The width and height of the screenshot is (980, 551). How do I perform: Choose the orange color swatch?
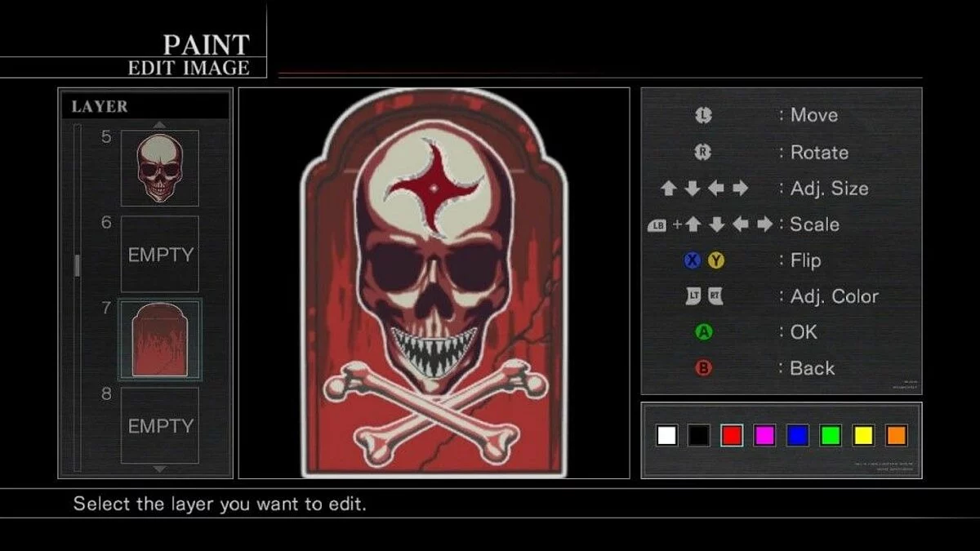pos(896,436)
